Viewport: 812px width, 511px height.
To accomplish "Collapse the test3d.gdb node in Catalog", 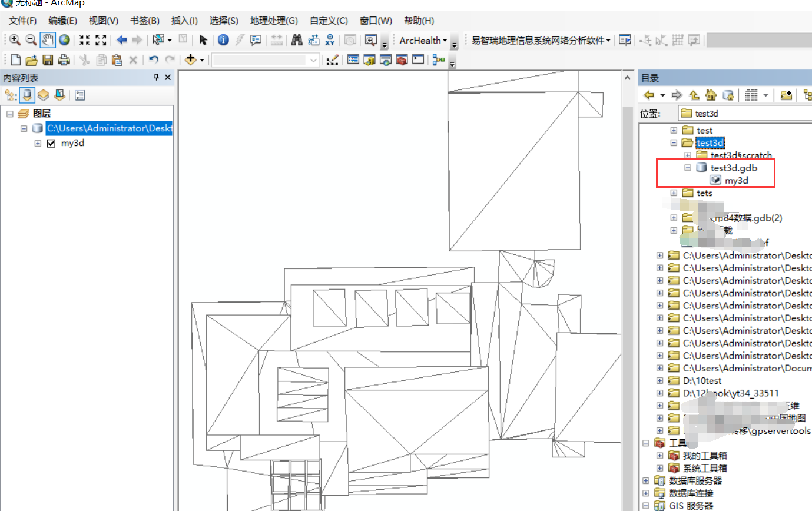I will click(x=687, y=168).
